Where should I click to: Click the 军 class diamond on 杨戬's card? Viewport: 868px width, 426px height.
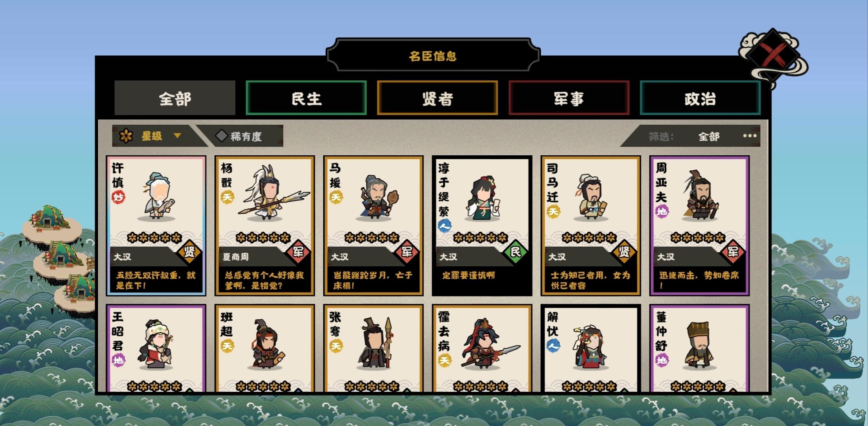[298, 252]
